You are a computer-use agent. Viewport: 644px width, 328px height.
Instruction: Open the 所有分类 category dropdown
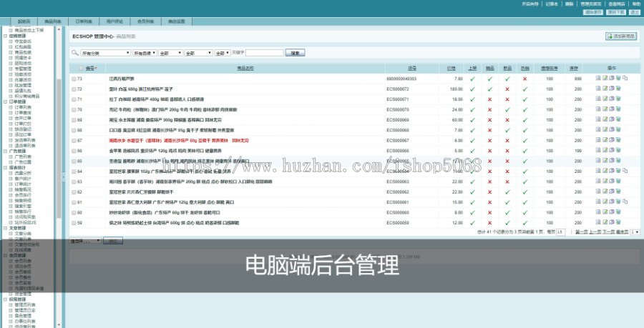[x=106, y=53]
